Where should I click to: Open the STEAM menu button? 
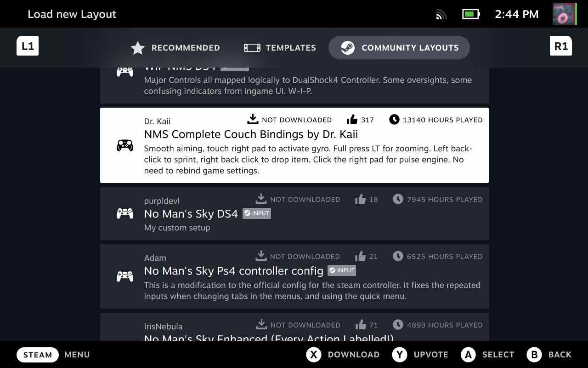coord(38,355)
